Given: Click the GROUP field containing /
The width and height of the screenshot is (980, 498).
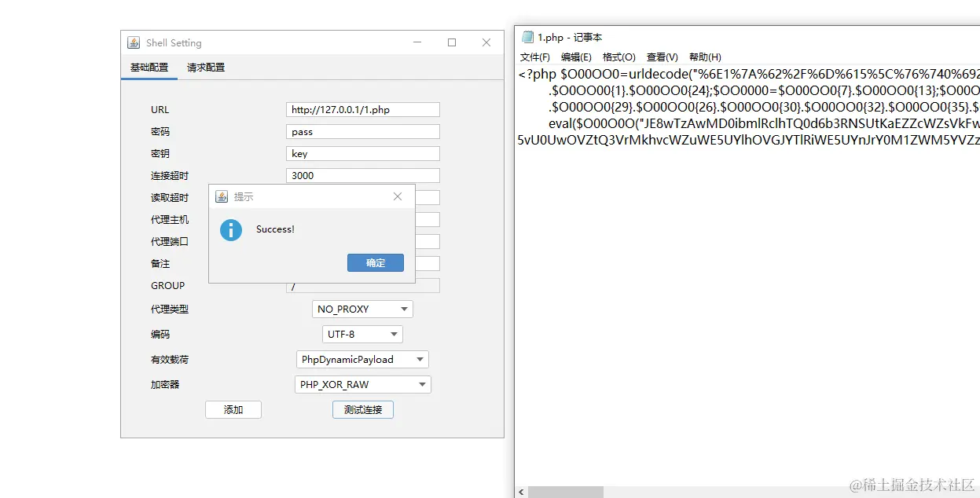Looking at the screenshot, I should (x=363, y=286).
